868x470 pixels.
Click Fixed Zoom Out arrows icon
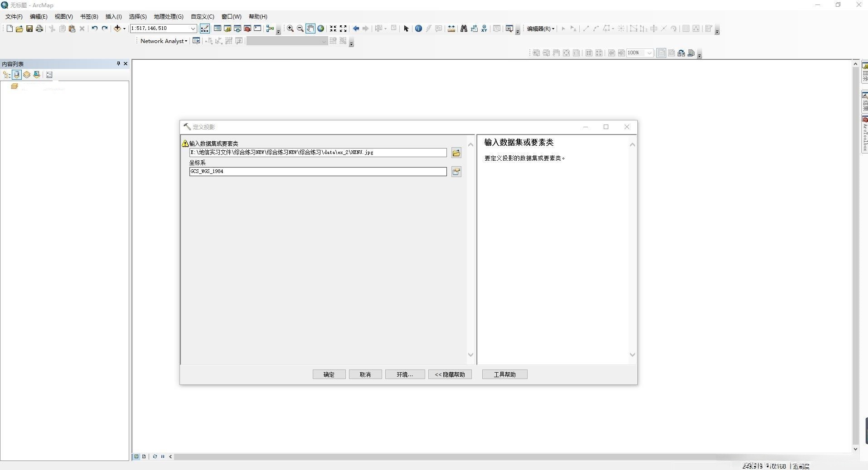click(344, 29)
